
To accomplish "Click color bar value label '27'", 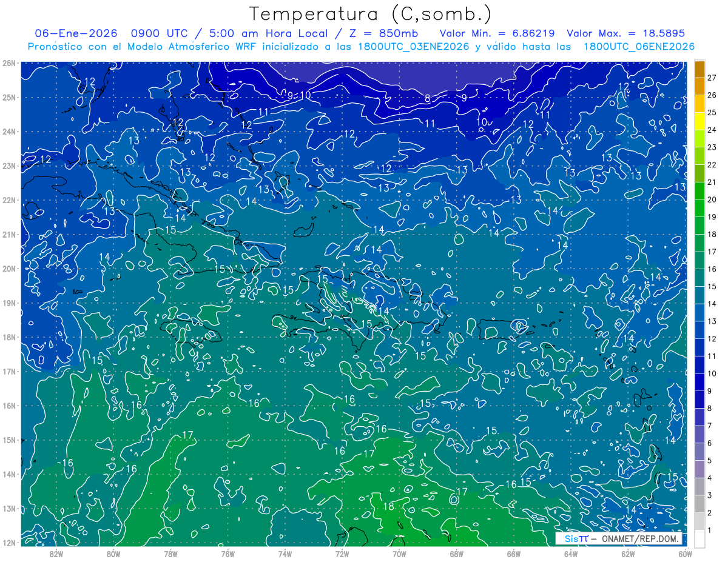I will point(712,78).
